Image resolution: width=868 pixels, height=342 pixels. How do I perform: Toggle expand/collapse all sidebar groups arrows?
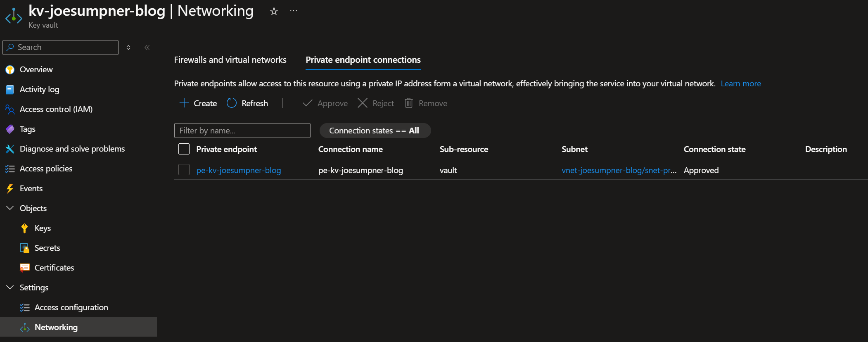[x=128, y=47]
